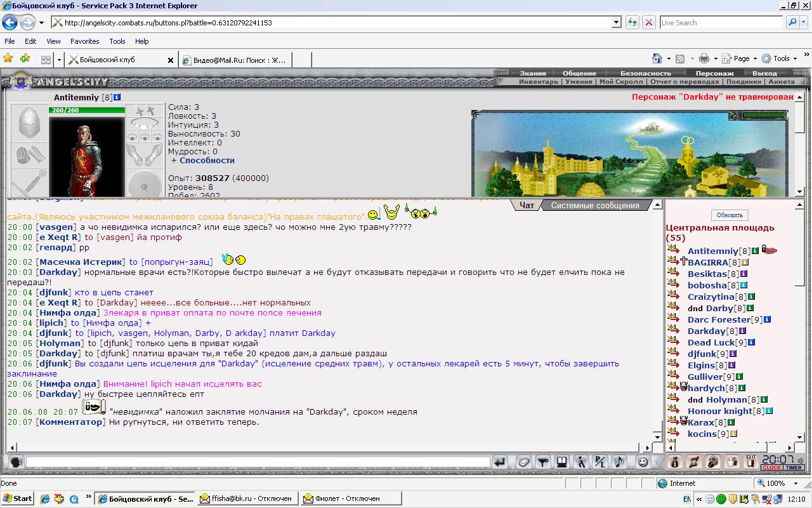Toggle CLOCK mode on the game timer

point(771,467)
